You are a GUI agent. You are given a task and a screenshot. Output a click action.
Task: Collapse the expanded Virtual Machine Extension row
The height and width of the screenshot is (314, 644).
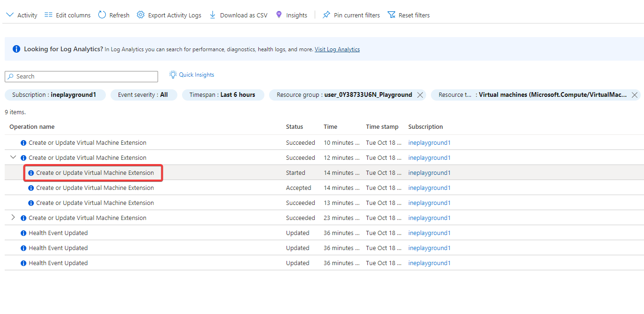tap(13, 157)
